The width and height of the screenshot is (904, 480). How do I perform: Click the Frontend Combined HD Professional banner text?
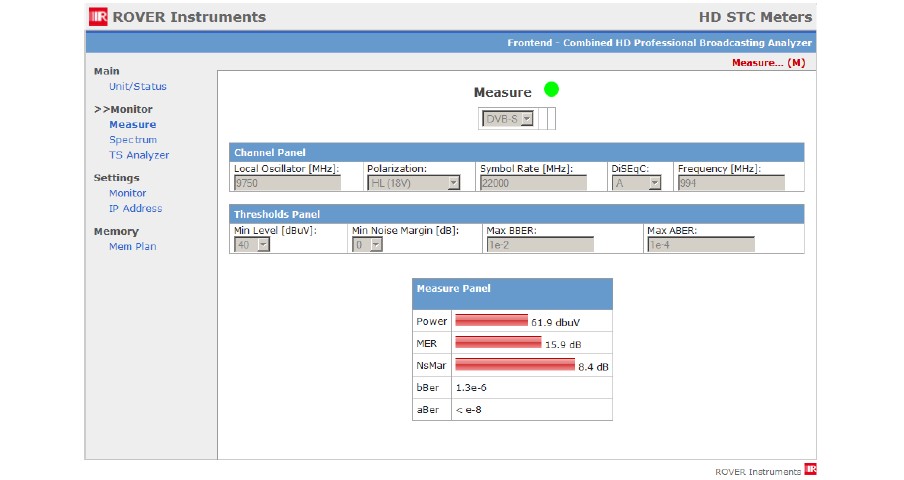(x=660, y=43)
